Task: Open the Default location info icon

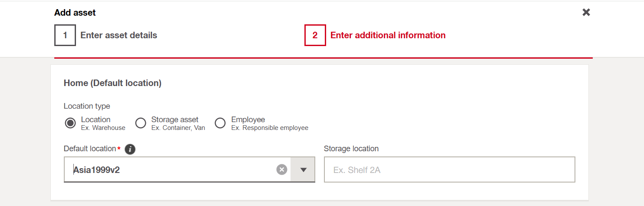Action: [x=130, y=149]
